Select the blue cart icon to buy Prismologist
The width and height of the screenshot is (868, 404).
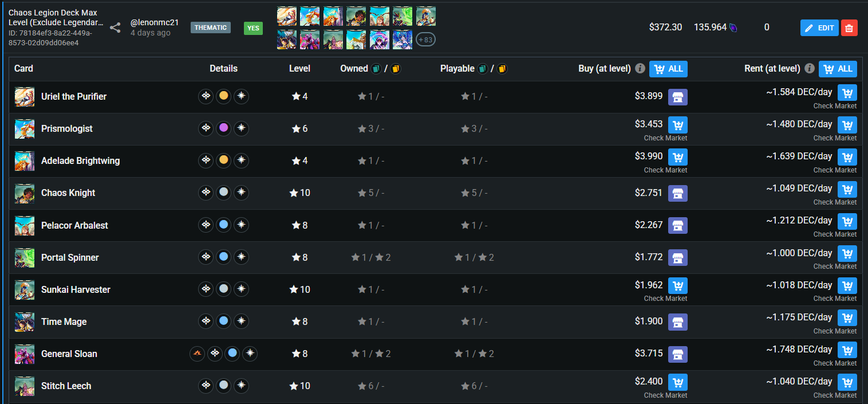click(677, 124)
